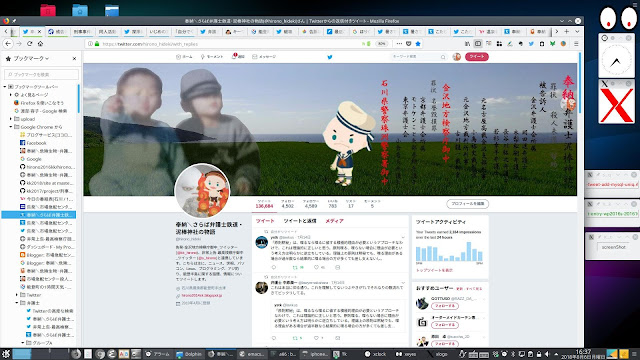Reply to the first tweet
Image resolution: width=640 pixels, height=360 pixels.
coord(274,267)
